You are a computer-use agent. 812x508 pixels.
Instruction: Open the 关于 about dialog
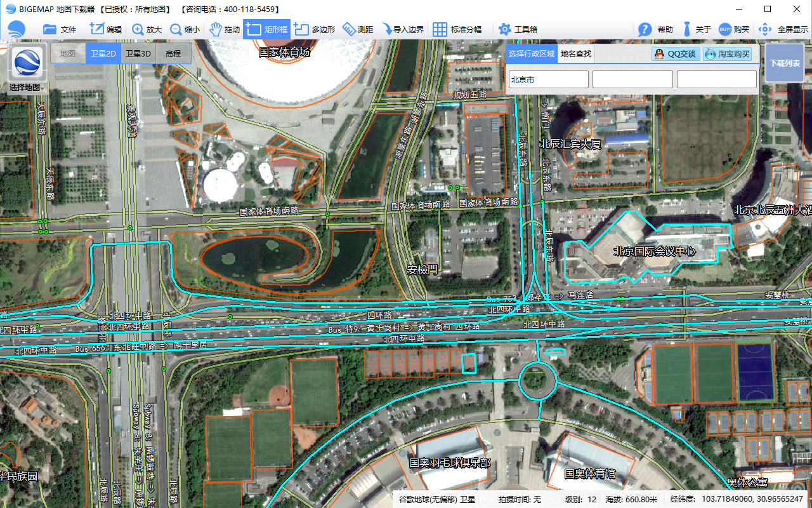(x=696, y=29)
